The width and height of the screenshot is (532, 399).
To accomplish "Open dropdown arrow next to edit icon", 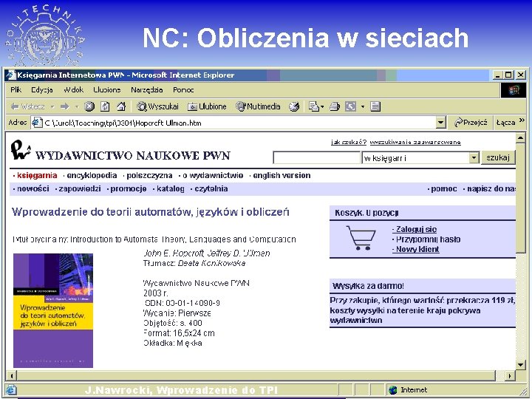I will coord(363,106).
